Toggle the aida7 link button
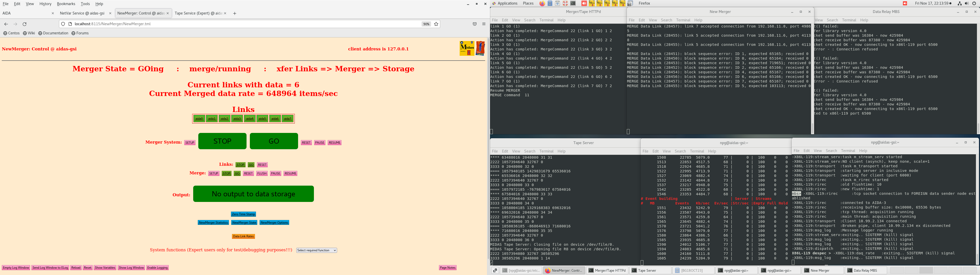 click(288, 119)
